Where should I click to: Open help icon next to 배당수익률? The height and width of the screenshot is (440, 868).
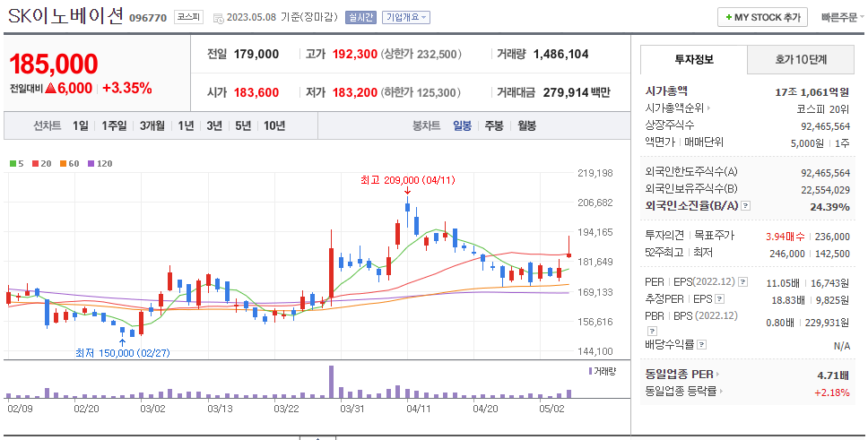[x=701, y=345]
